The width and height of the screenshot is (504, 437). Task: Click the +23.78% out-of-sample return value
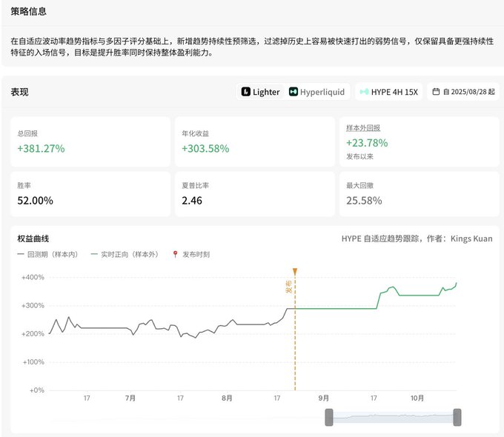tap(367, 143)
